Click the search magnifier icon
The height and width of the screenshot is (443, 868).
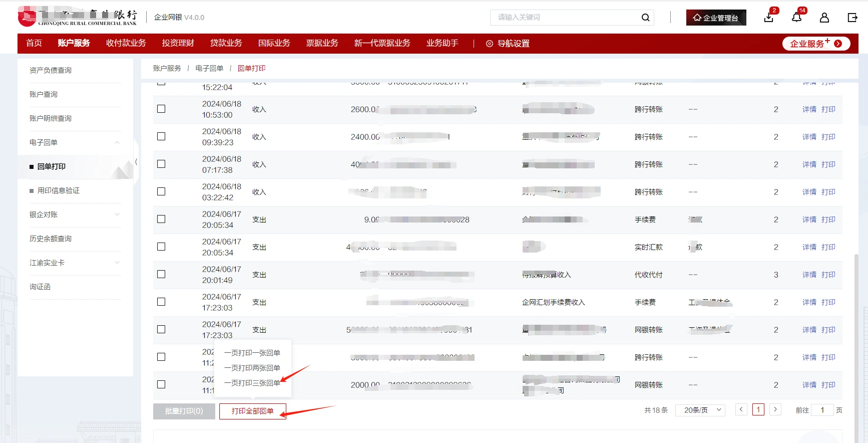[645, 18]
